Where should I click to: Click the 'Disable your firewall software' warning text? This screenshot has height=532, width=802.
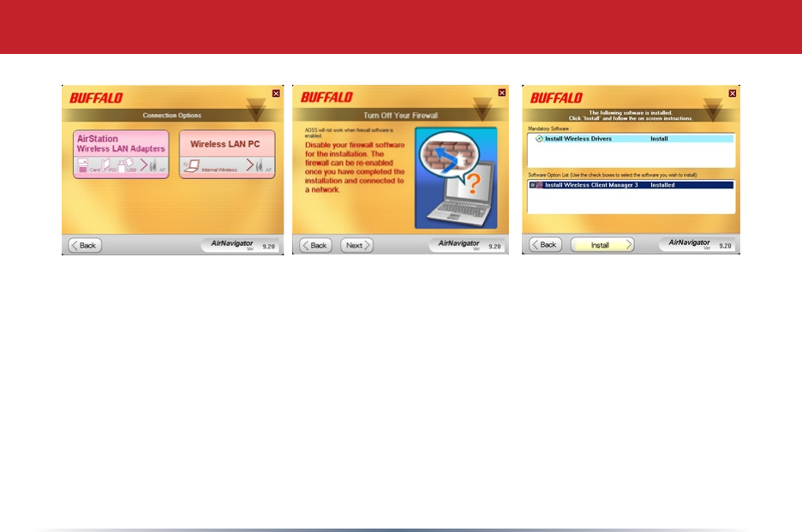(x=355, y=167)
